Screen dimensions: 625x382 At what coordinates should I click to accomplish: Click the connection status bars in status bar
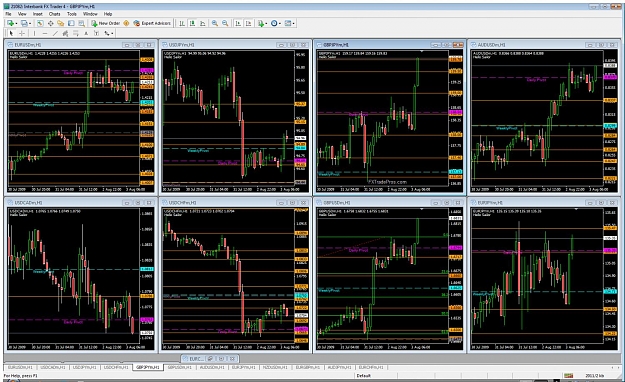(x=568, y=376)
